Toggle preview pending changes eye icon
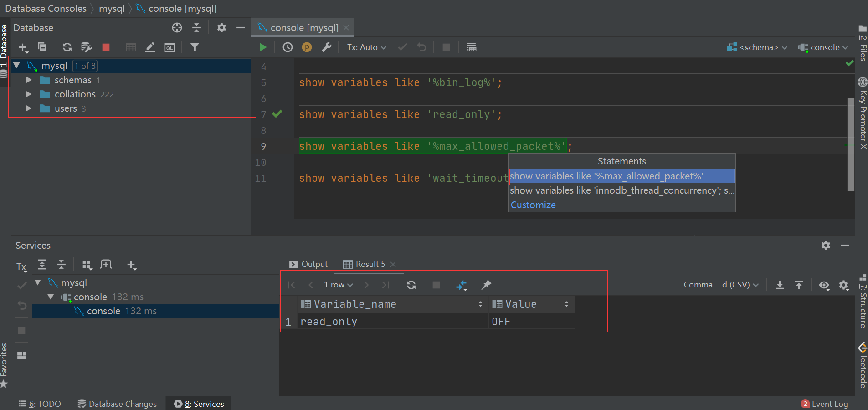 (824, 286)
